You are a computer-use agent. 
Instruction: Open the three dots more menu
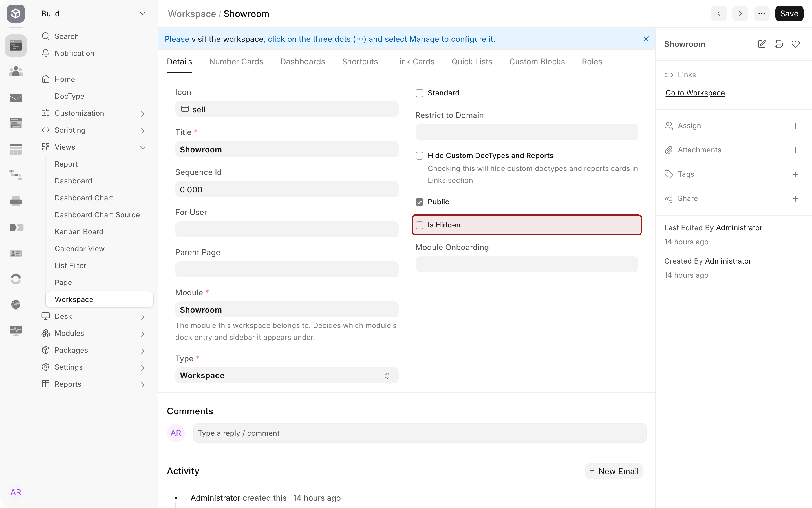[x=762, y=14]
